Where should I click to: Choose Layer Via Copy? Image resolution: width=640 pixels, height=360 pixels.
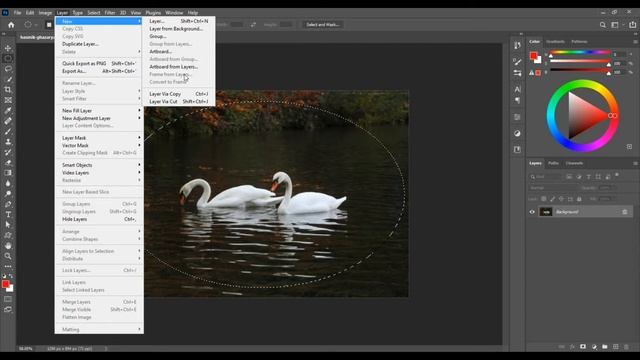tap(179, 94)
